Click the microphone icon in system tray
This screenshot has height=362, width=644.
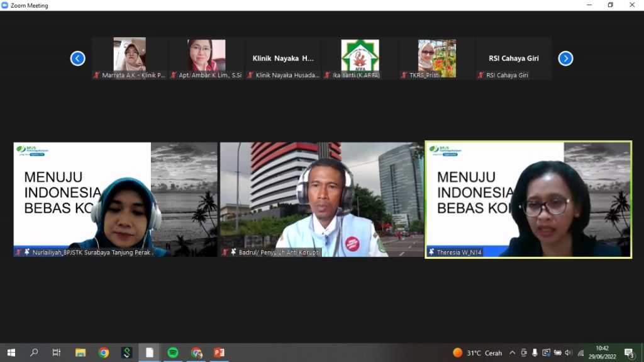click(x=535, y=353)
